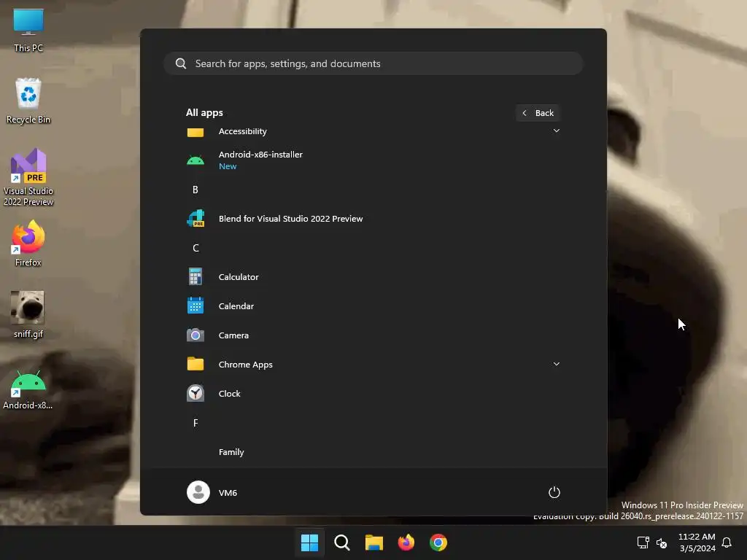
Task: Open the notifications bell icon
Action: pos(727,542)
